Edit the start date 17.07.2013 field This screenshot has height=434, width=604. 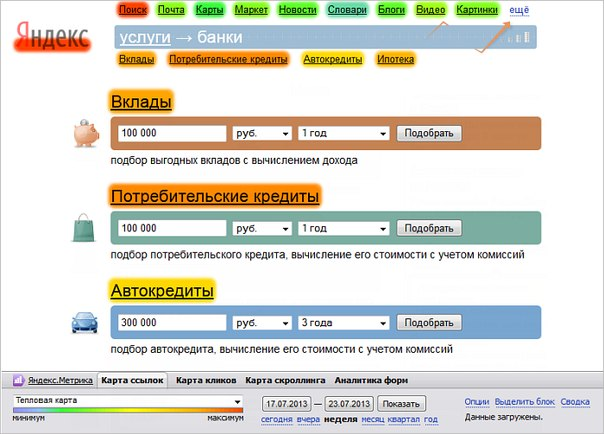point(287,404)
